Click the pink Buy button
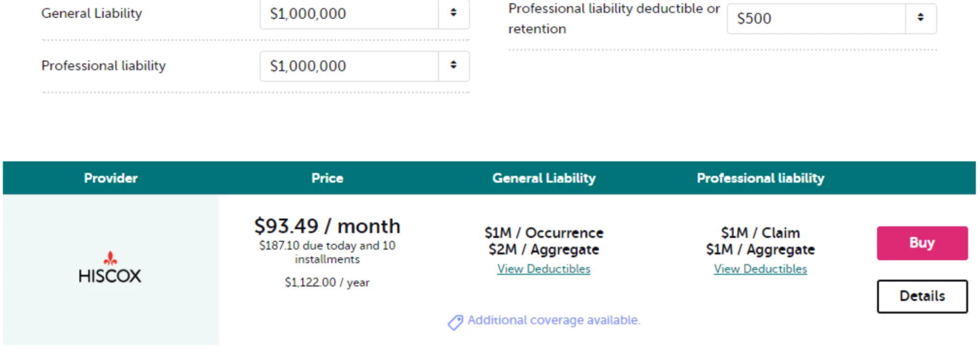The height and width of the screenshot is (358, 980). click(922, 243)
